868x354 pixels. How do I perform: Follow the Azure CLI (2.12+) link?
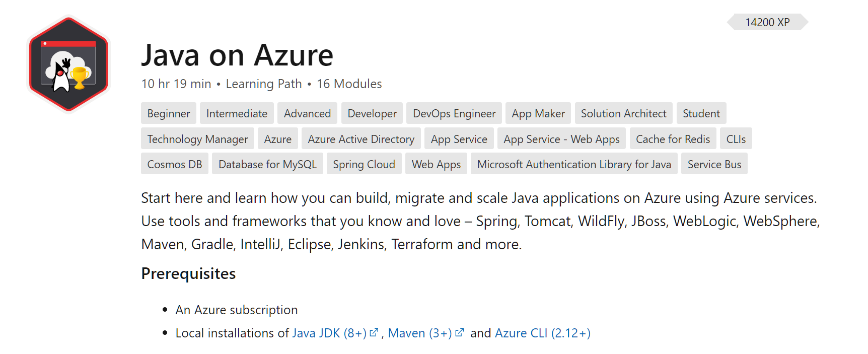coord(542,333)
